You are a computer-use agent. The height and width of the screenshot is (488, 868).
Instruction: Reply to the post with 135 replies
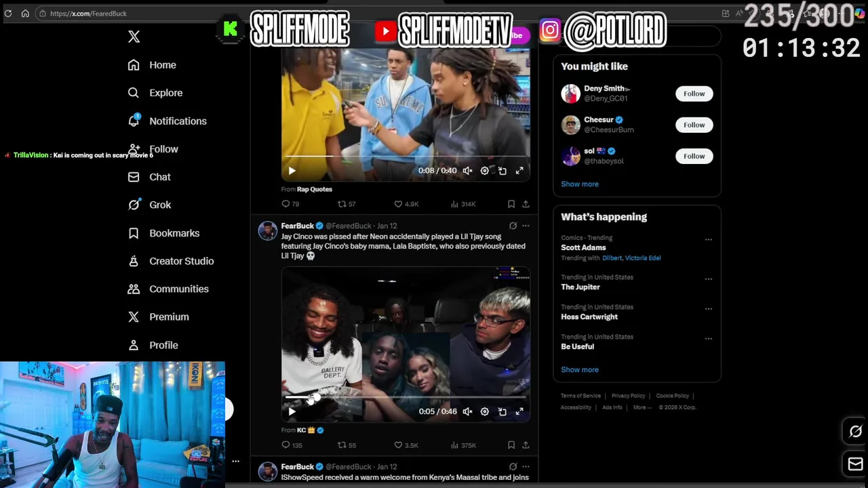pyautogui.click(x=292, y=445)
